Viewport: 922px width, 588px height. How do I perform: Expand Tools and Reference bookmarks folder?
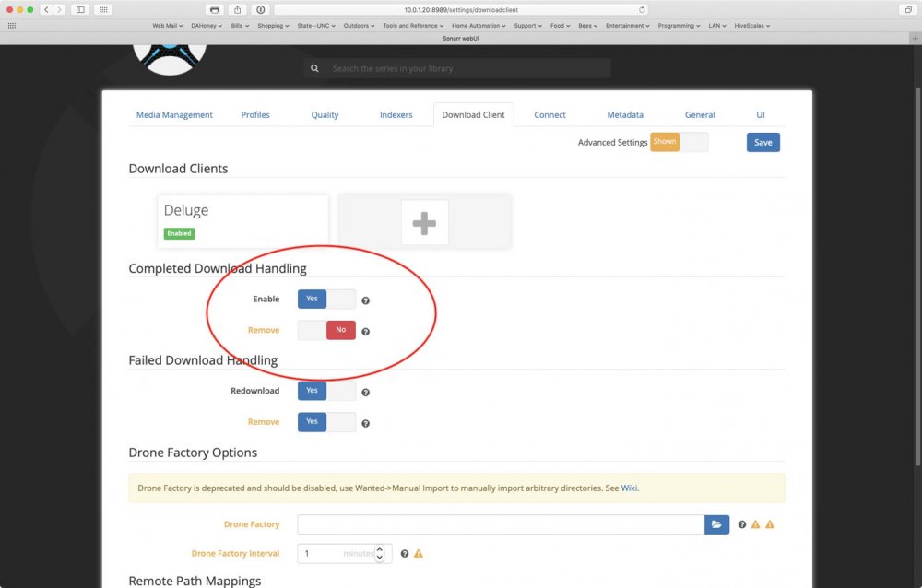click(413, 26)
